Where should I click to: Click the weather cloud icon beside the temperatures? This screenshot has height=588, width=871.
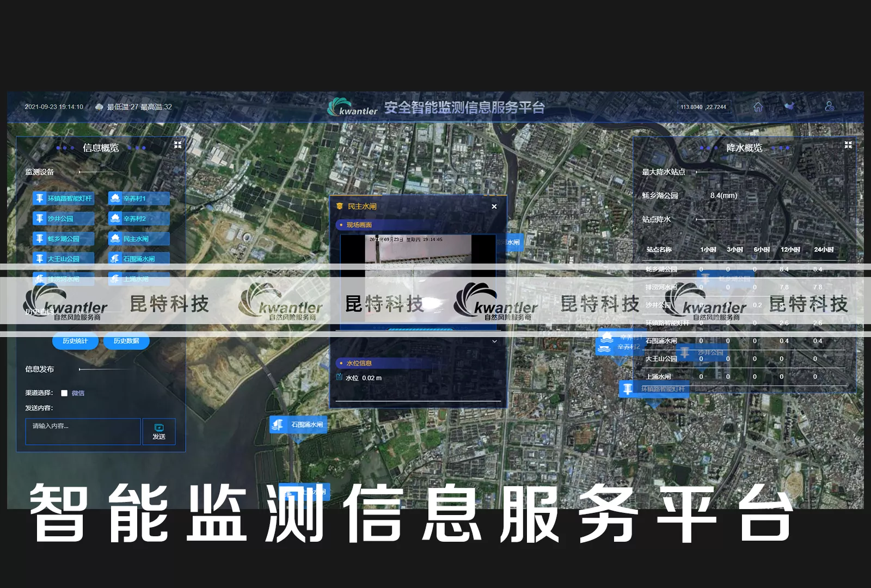tap(99, 107)
